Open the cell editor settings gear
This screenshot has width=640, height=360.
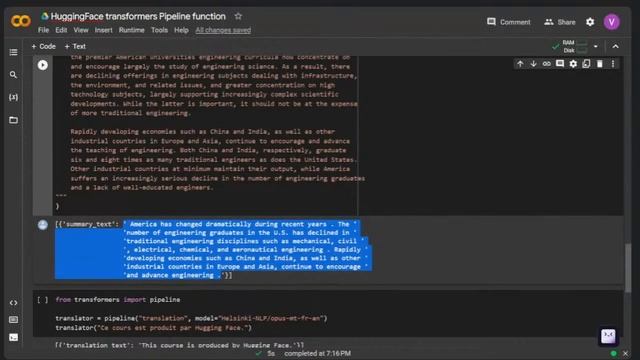click(x=573, y=64)
